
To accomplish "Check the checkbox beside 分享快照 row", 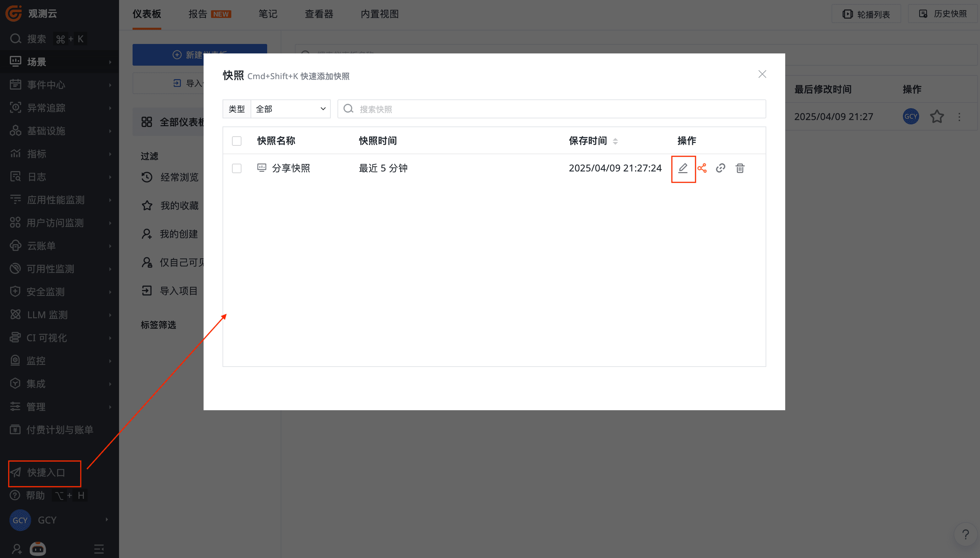I will 236,168.
